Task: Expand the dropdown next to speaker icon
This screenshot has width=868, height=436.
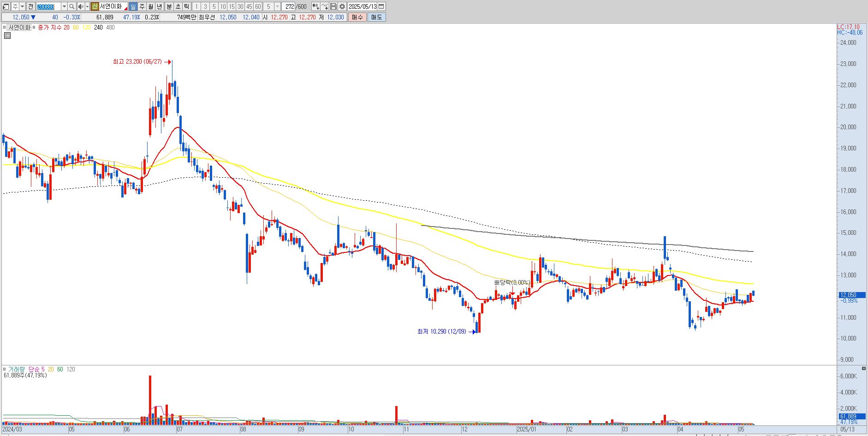Action: tap(87, 6)
